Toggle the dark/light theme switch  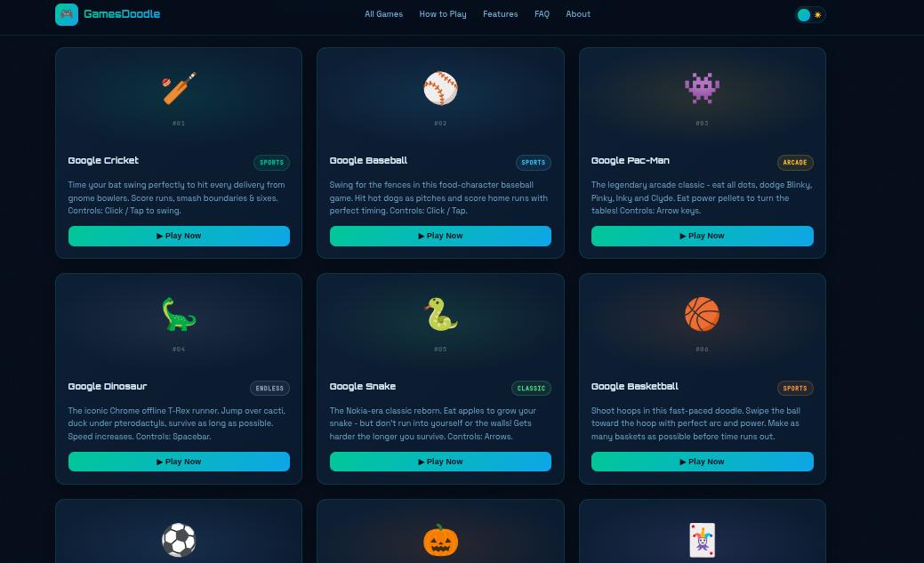(810, 15)
